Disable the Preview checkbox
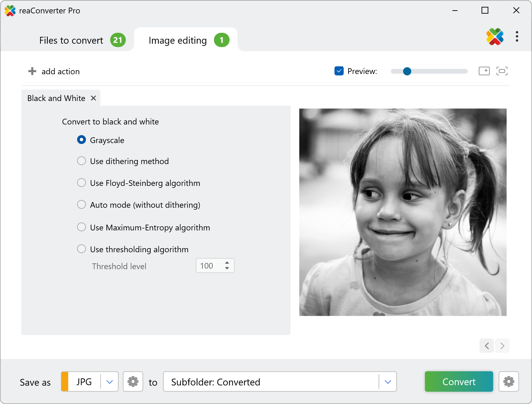Screen dimensions: 532x404 (x=339, y=71)
